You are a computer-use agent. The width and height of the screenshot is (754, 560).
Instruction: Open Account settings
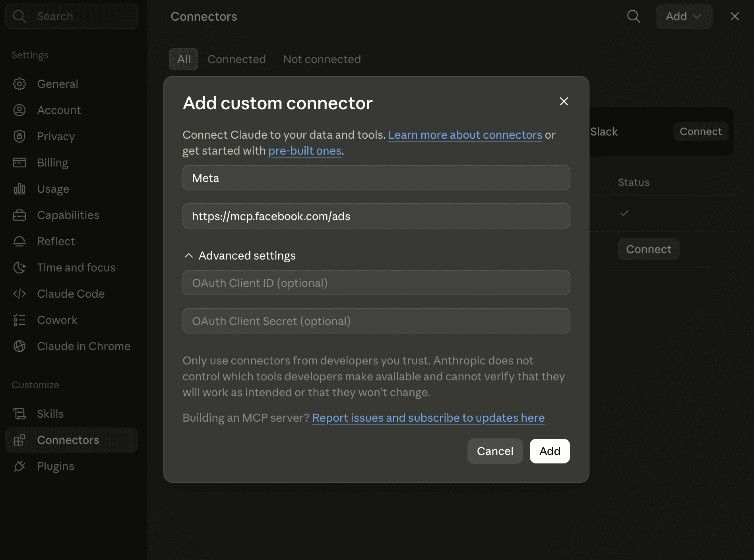pyautogui.click(x=72, y=110)
